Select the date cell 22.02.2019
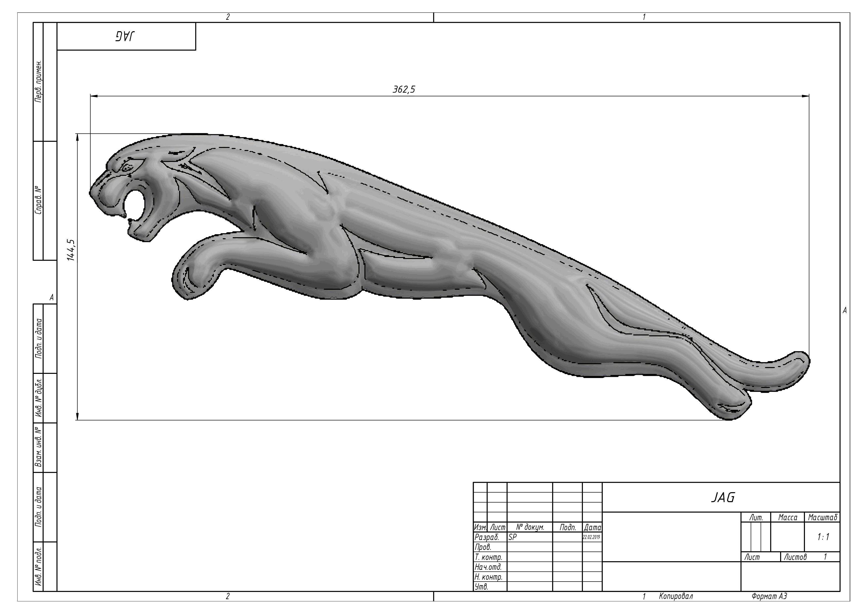This screenshot has width=868, height=614. [592, 537]
